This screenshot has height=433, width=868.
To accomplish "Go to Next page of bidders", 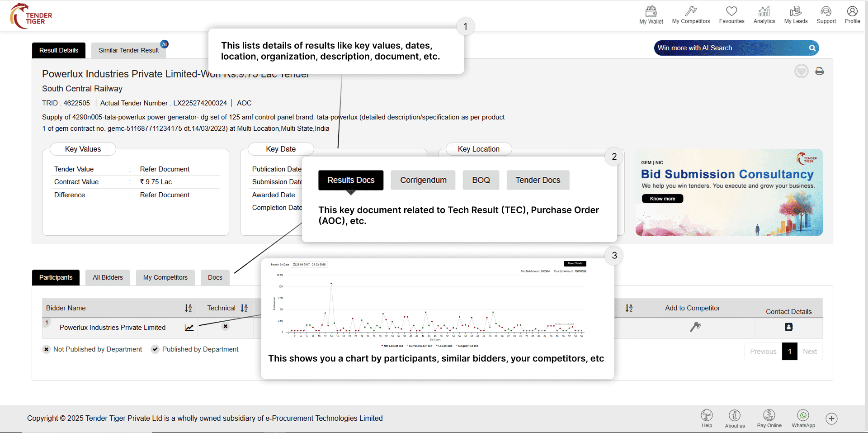I will (809, 352).
